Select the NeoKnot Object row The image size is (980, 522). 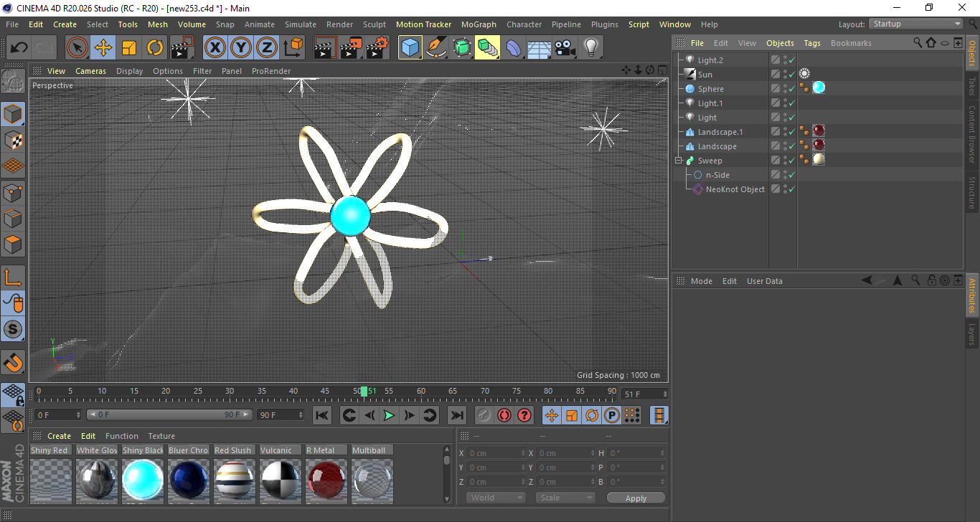coord(735,189)
